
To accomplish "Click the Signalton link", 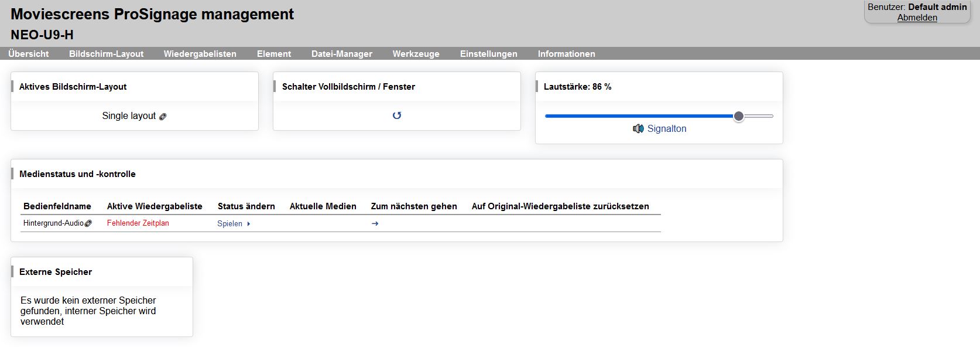I will pos(667,128).
